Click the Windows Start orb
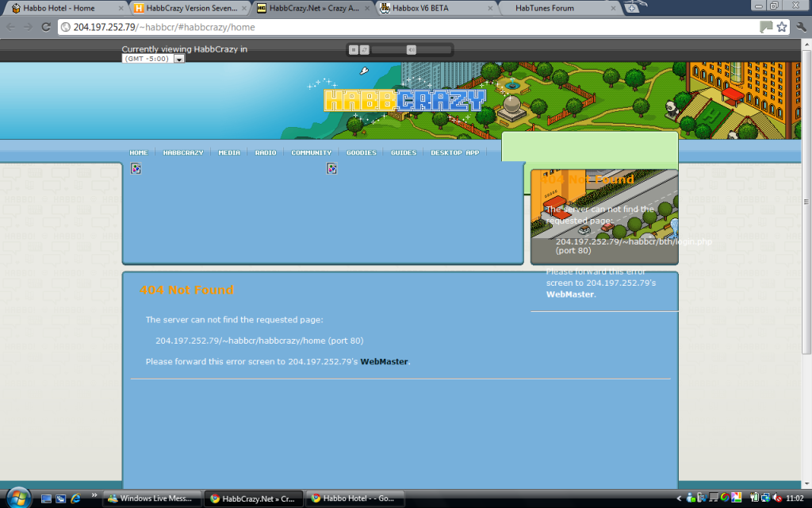This screenshot has width=812, height=508. coord(17,498)
